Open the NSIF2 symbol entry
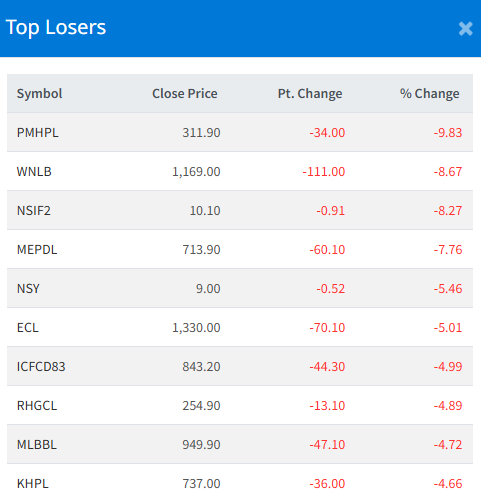Screen dimensions: 481x498 pos(34,211)
